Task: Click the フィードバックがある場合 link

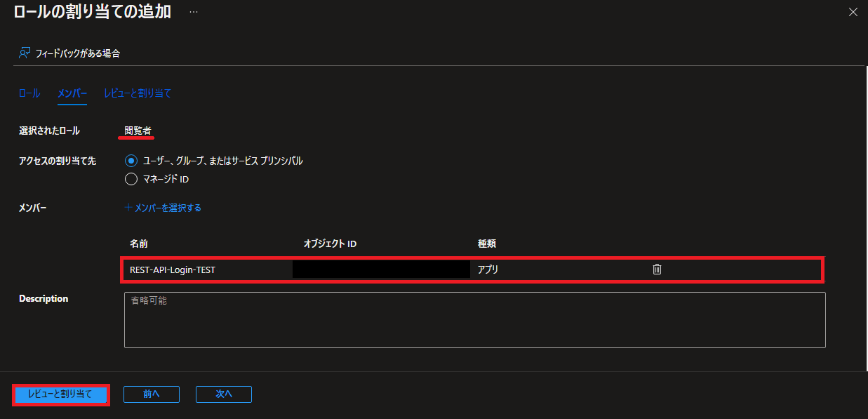Action: (x=78, y=53)
